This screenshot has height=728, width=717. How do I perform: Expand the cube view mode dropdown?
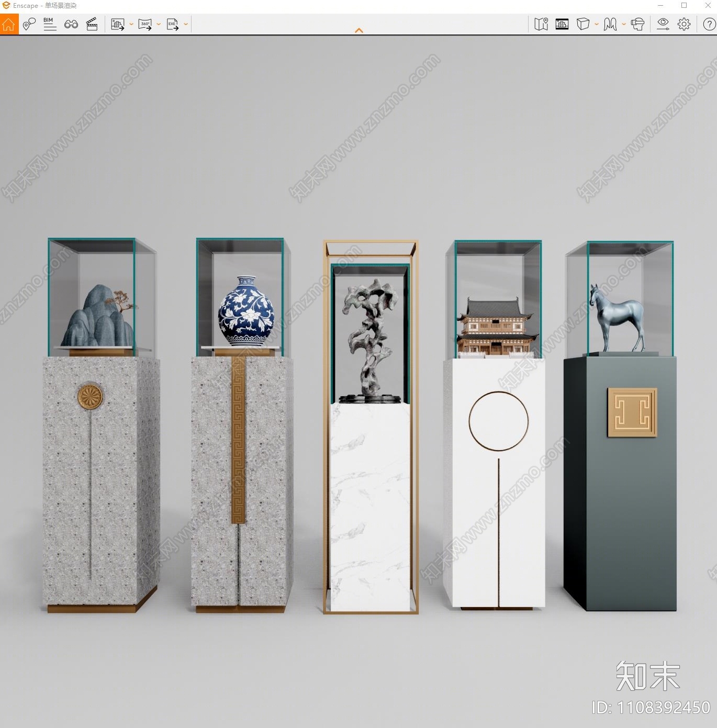(597, 24)
